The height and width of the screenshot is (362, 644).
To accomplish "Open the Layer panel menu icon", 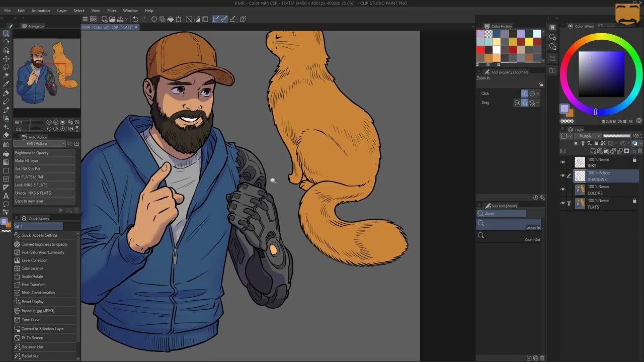I will (x=562, y=129).
